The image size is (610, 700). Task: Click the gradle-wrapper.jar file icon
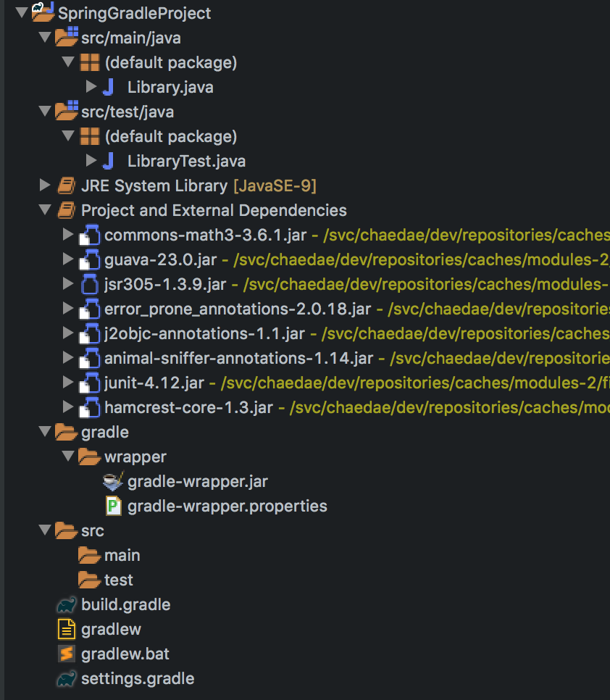(x=113, y=481)
